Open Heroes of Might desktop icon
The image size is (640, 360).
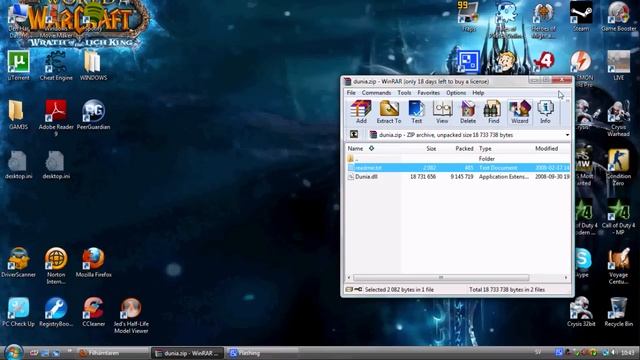544,20
